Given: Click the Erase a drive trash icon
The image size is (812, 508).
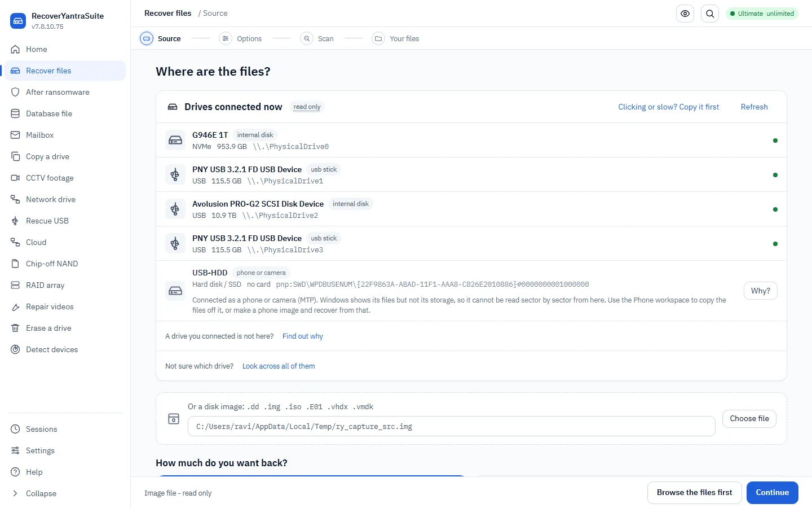Looking at the screenshot, I should (x=15, y=328).
